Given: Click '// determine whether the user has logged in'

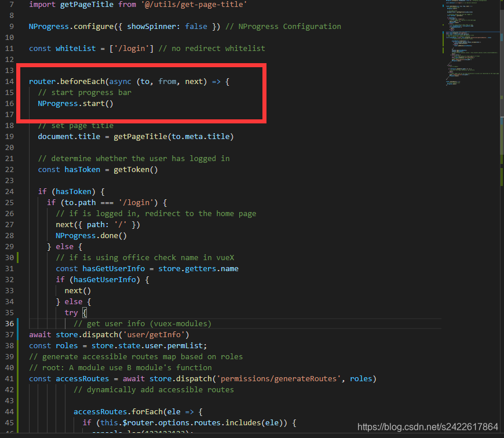Looking at the screenshot, I should (x=134, y=159).
